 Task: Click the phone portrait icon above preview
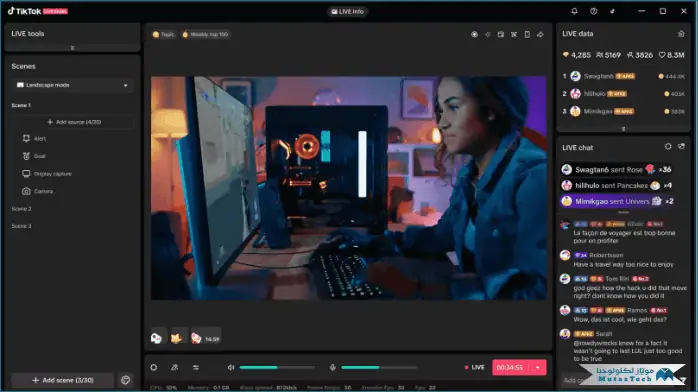(527, 34)
